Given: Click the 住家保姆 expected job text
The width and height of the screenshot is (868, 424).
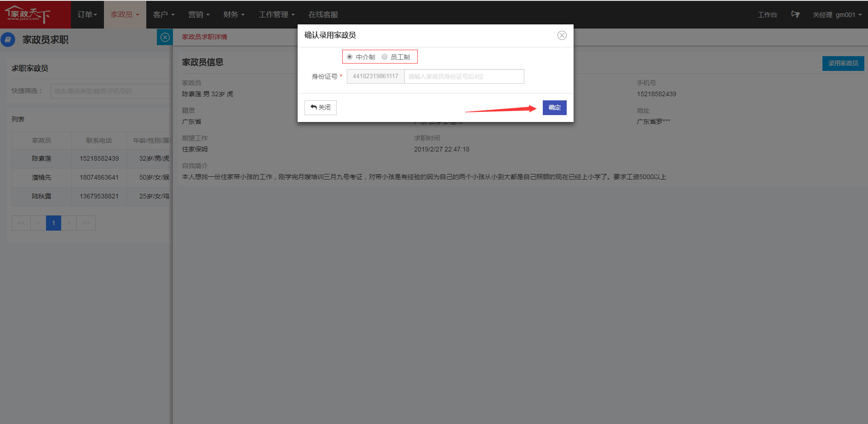Looking at the screenshot, I should click(195, 149).
